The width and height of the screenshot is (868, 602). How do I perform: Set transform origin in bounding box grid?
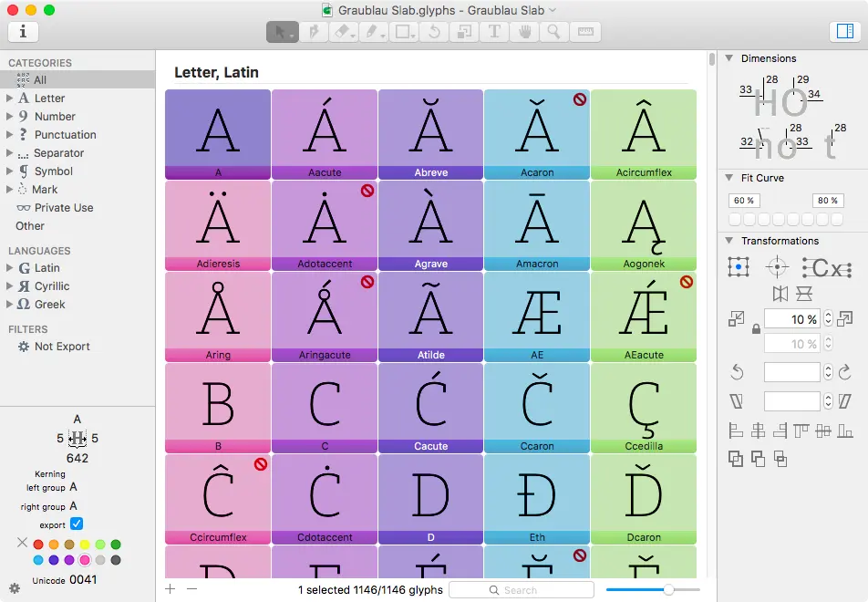pyautogui.click(x=738, y=267)
